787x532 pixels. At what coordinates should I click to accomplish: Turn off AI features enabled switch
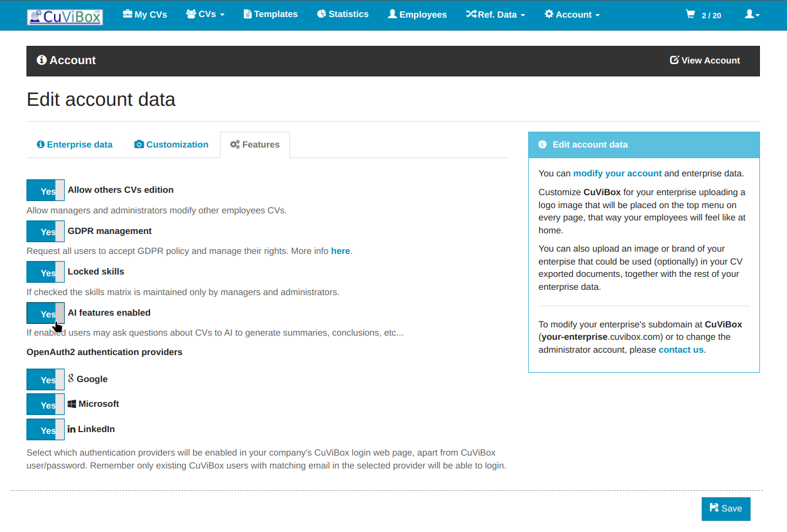point(45,313)
